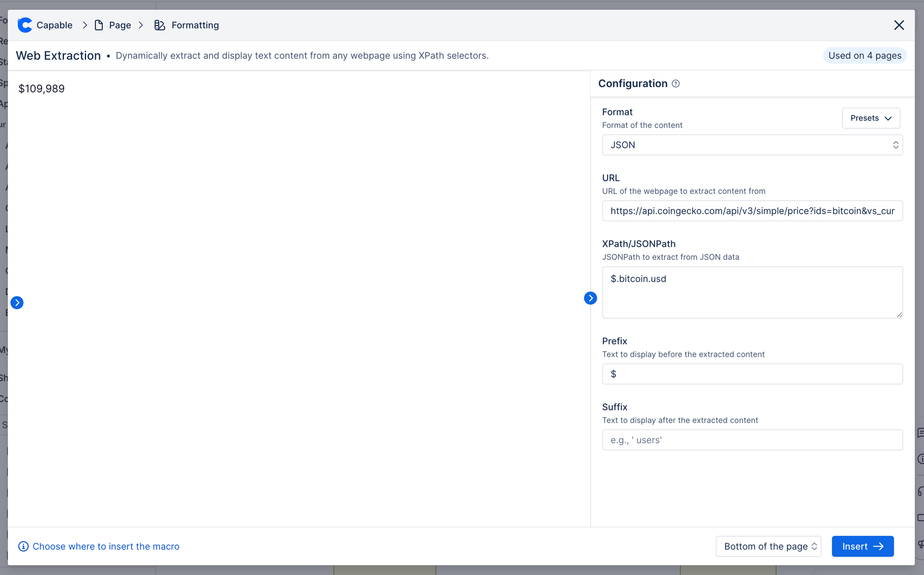924x575 pixels.
Task: Open the Presets dropdown
Action: [x=871, y=118]
